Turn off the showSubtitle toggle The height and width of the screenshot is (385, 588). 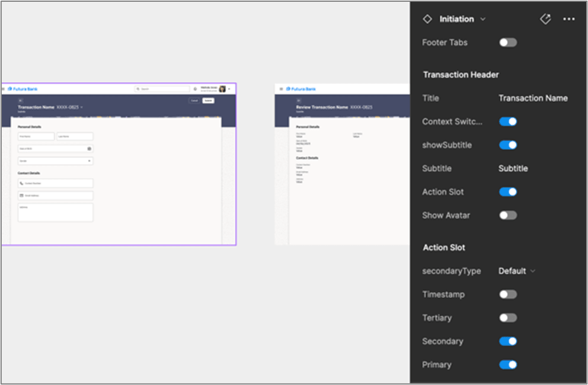[508, 145]
